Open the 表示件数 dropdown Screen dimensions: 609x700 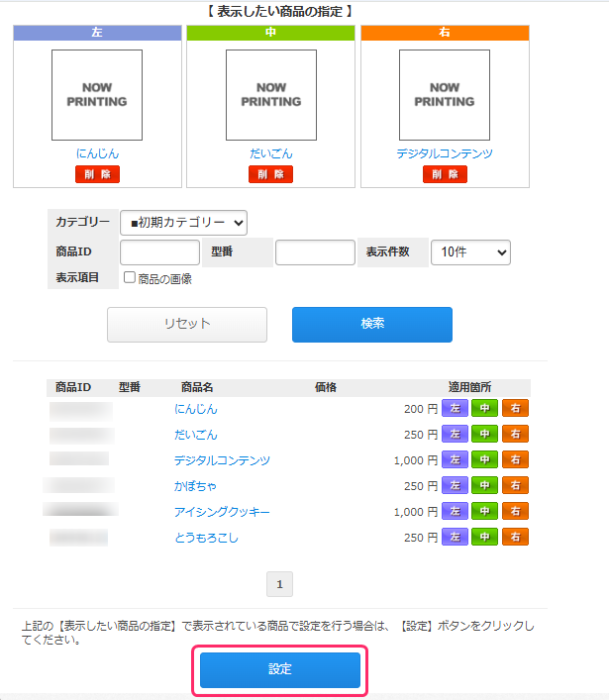pyautogui.click(x=470, y=252)
